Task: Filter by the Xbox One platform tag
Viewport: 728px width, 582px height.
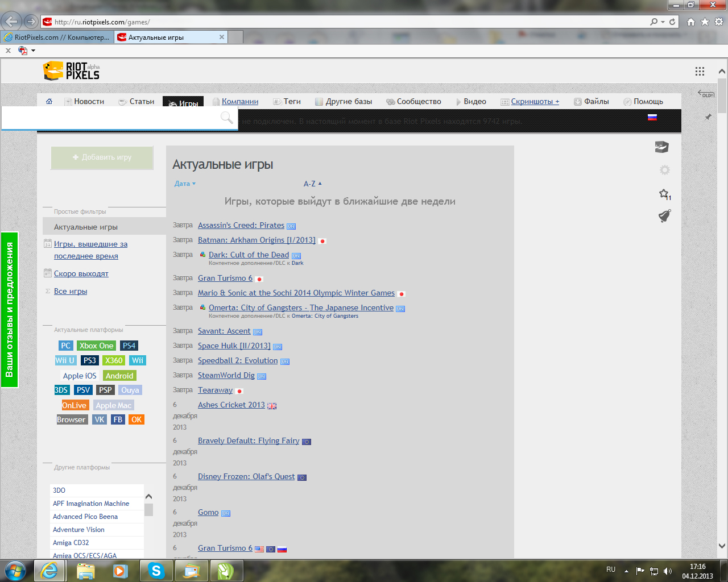Action: coord(97,346)
